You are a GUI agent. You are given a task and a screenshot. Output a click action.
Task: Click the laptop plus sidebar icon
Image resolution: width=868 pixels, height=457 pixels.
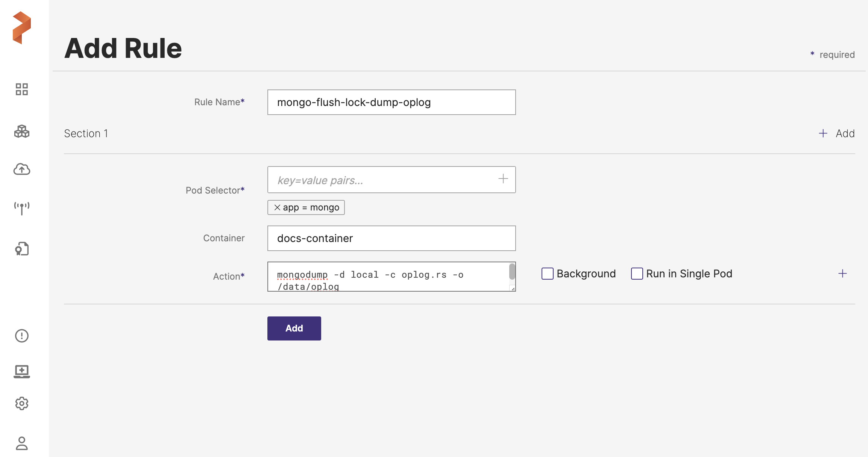pyautogui.click(x=21, y=371)
